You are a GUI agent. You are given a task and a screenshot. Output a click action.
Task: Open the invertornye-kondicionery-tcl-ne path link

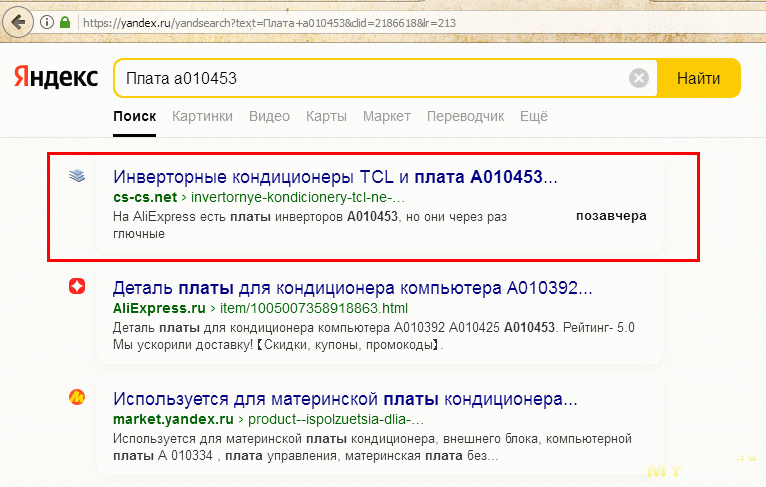tap(298, 197)
